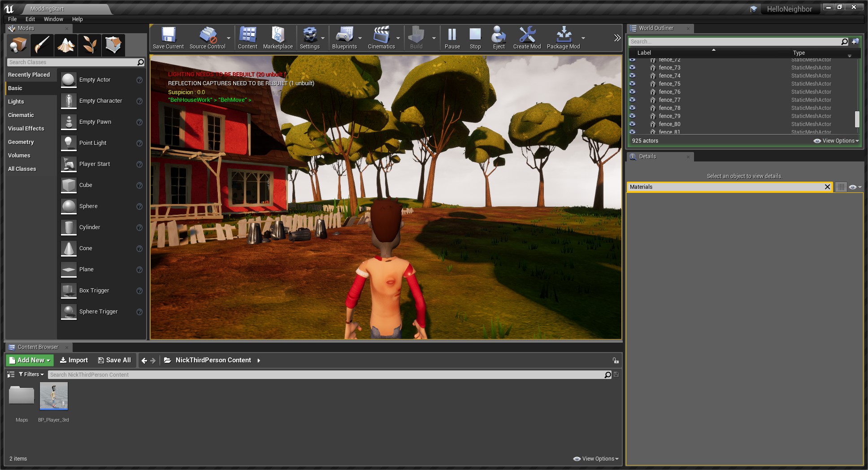Open the Filters dropdown in Content Browser
The width and height of the screenshot is (868, 470).
[x=31, y=374]
